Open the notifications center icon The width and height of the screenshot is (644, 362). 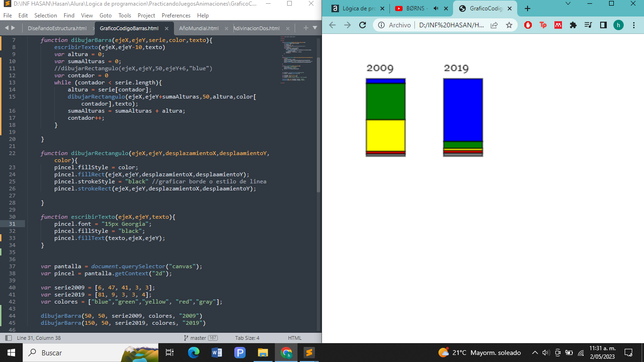(x=628, y=353)
